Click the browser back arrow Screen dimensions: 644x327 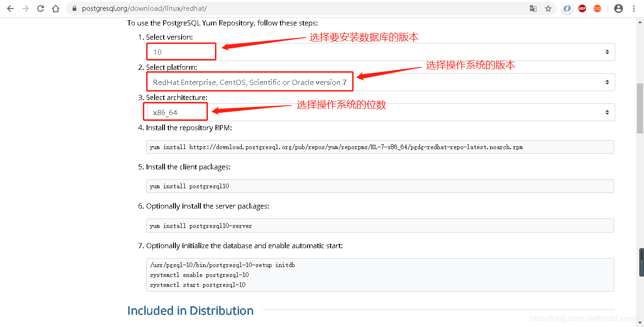click(x=10, y=8)
